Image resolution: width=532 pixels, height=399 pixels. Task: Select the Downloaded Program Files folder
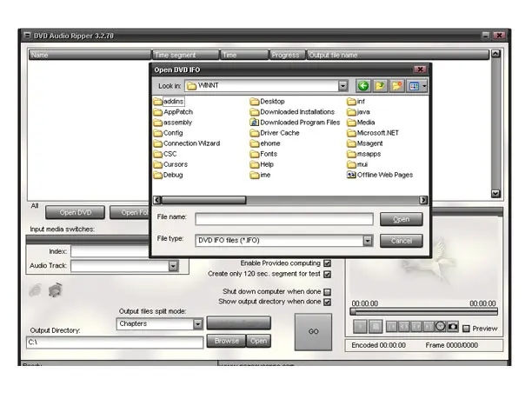tap(299, 123)
